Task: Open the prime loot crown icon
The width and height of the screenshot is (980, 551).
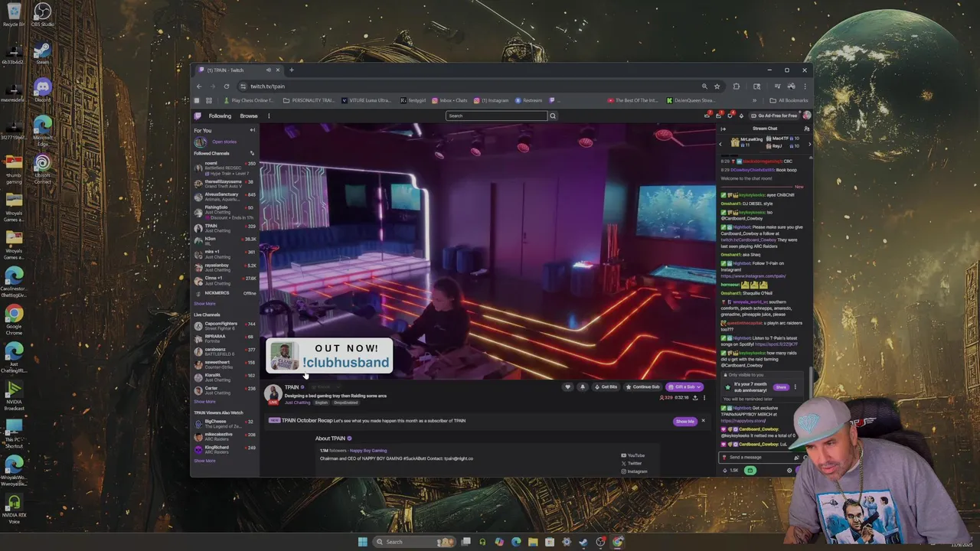Action: coord(707,116)
